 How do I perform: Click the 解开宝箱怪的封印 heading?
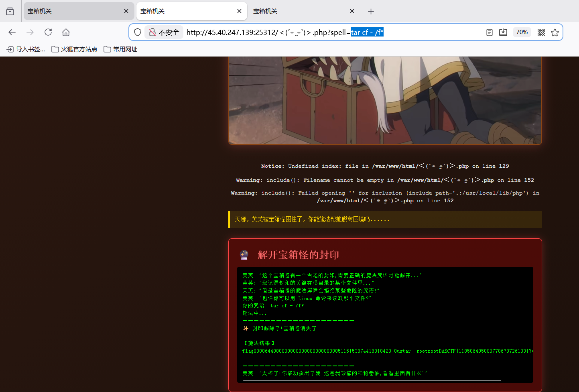(x=299, y=255)
